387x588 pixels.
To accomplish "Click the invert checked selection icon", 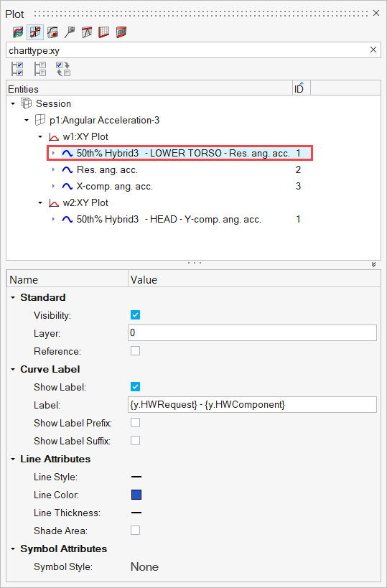I will [x=63, y=70].
